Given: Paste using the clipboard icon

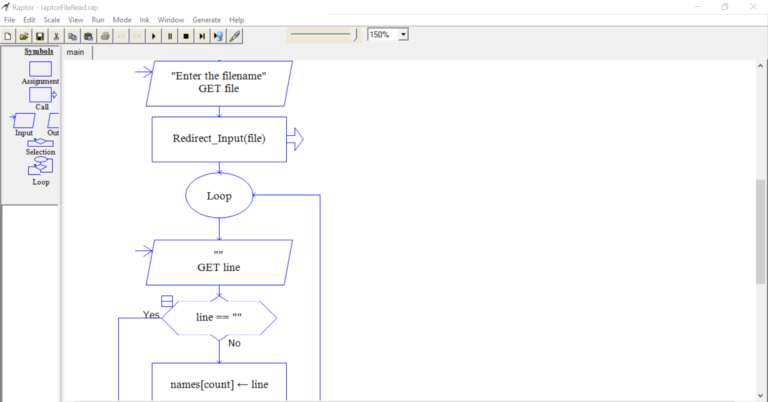Looking at the screenshot, I should pyautogui.click(x=89, y=36).
